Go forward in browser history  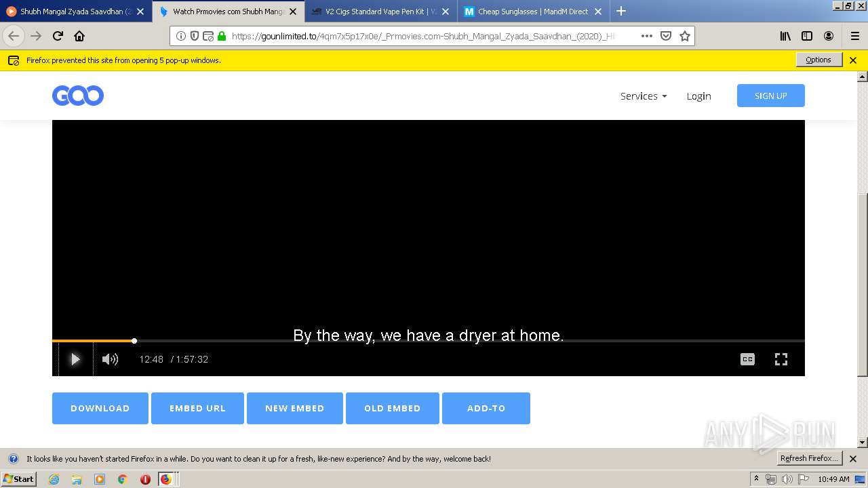tap(36, 36)
